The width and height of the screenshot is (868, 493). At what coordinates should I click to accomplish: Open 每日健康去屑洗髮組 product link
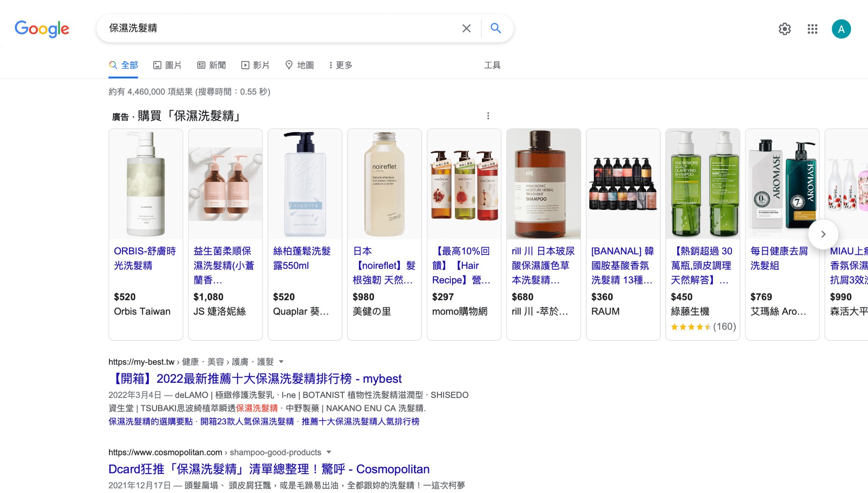[x=779, y=259]
